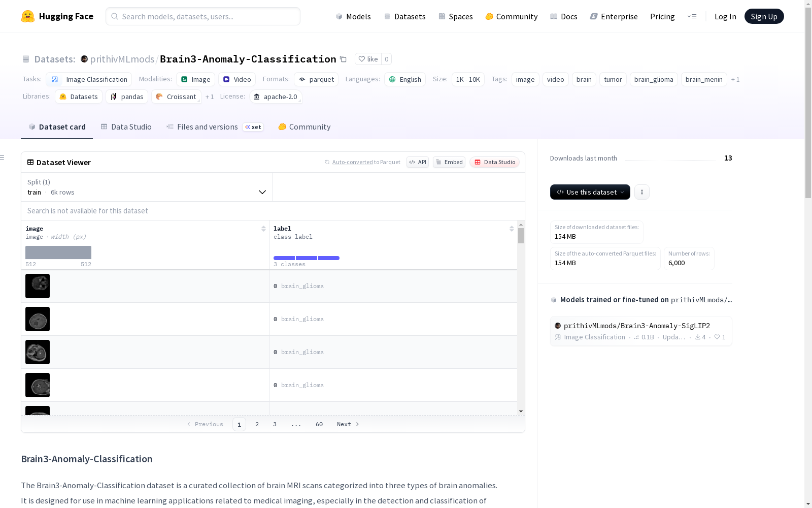Select the tumor tag
Screen dimensions: 812x508
click(x=613, y=79)
